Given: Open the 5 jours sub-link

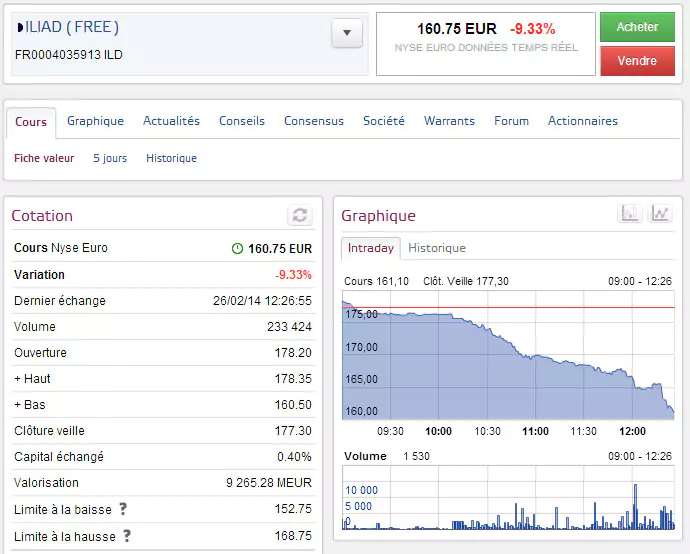Looking at the screenshot, I should tap(110, 158).
